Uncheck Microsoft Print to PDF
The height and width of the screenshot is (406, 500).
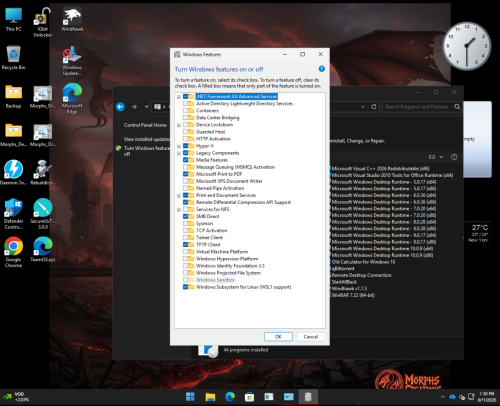tap(185, 174)
